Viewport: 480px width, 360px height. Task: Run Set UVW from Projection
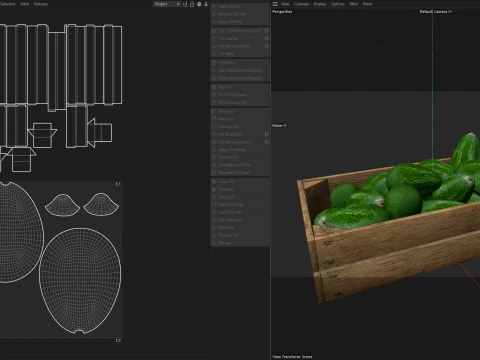coord(240,31)
